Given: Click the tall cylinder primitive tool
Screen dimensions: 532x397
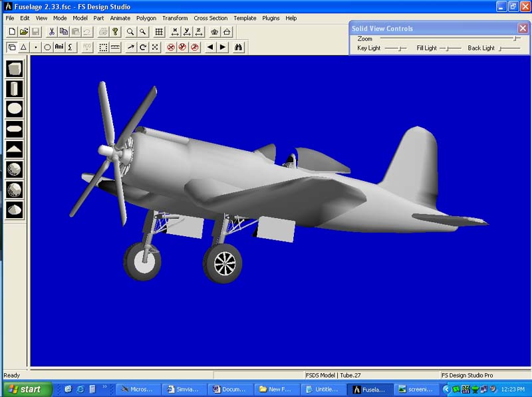Looking at the screenshot, I should point(15,88).
